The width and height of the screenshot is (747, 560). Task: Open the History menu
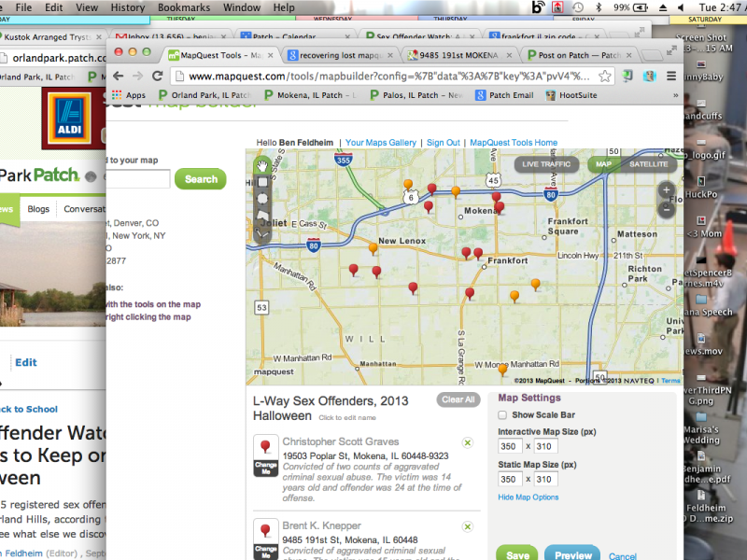pos(128,7)
